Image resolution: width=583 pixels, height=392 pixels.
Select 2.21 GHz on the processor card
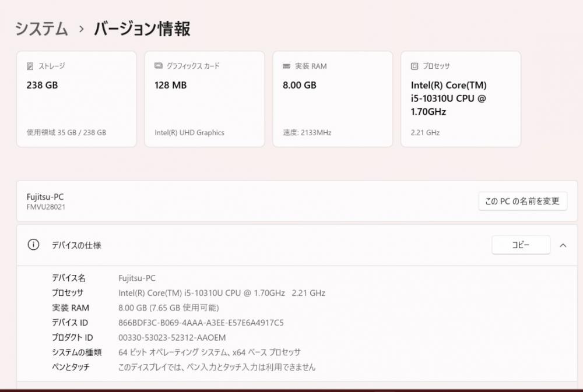tap(425, 132)
